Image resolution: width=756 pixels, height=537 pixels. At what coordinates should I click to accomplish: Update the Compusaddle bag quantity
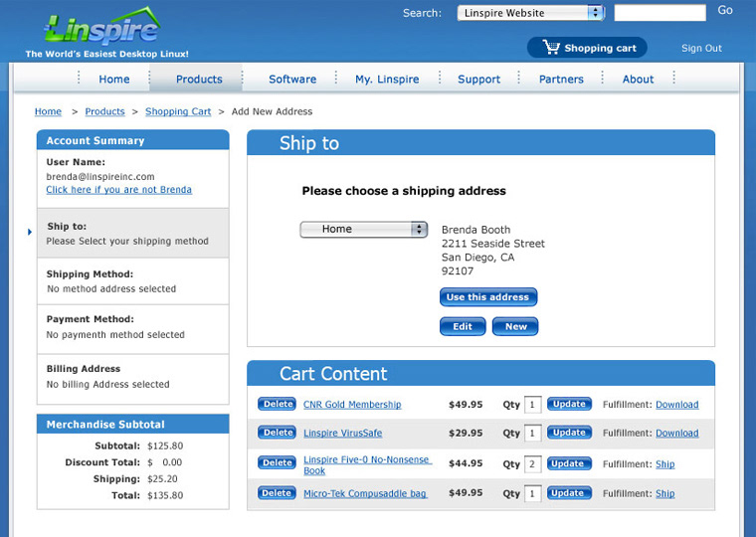click(569, 492)
